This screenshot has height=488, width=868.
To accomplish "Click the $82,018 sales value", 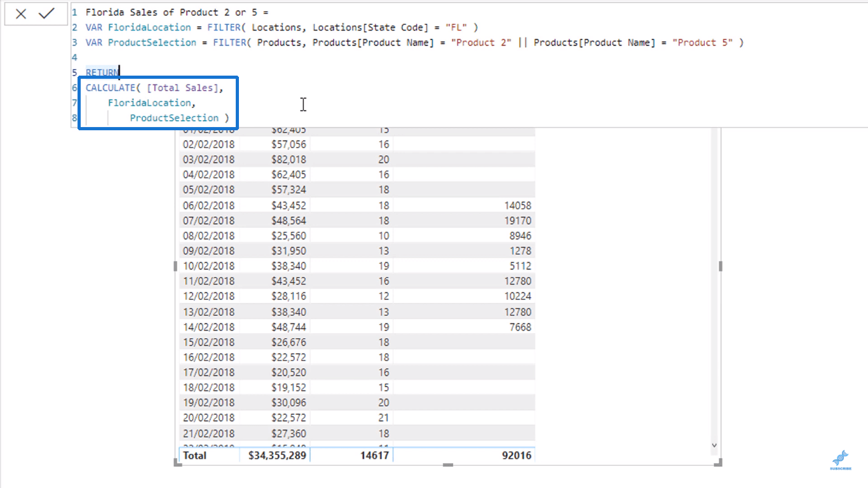I will [288, 159].
